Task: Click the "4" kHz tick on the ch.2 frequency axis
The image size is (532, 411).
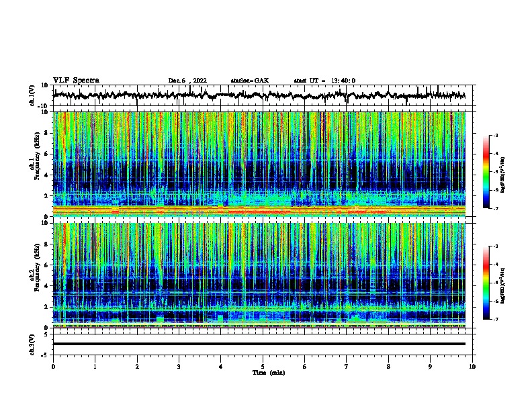Action: pyautogui.click(x=46, y=286)
